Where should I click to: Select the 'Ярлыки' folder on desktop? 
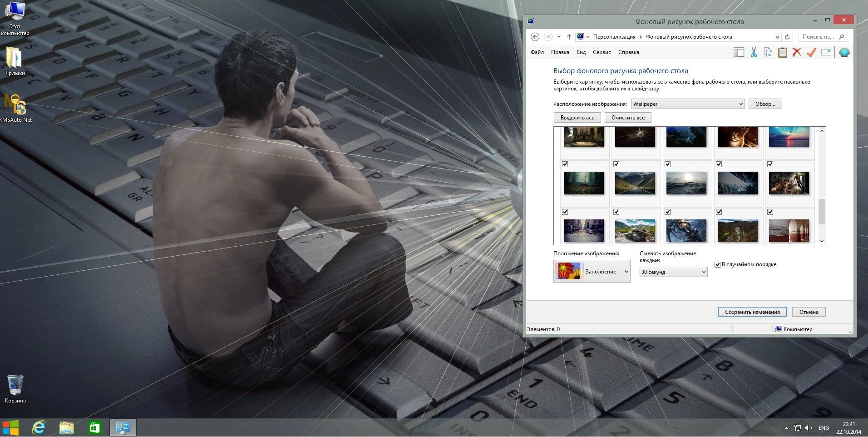[x=15, y=61]
